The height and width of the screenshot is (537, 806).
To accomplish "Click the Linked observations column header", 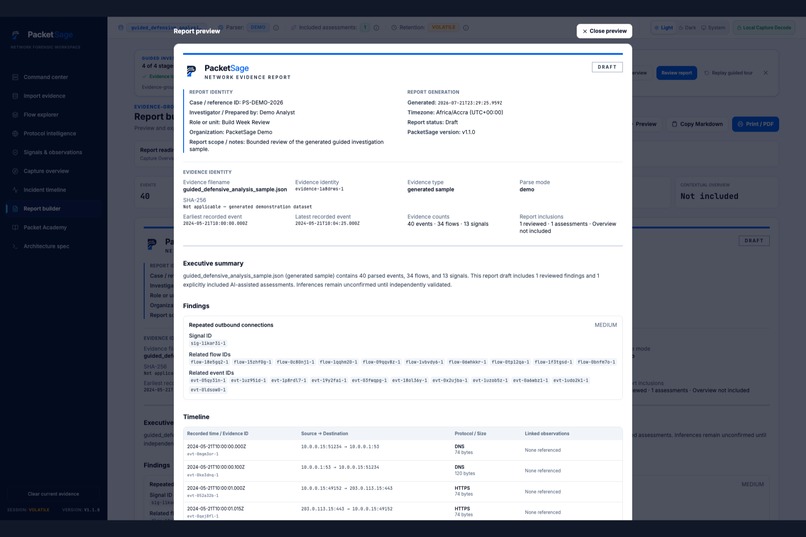I will 547,434.
